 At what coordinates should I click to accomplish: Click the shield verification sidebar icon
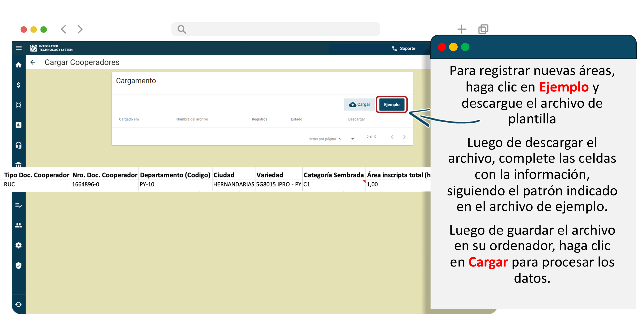pos(19,265)
